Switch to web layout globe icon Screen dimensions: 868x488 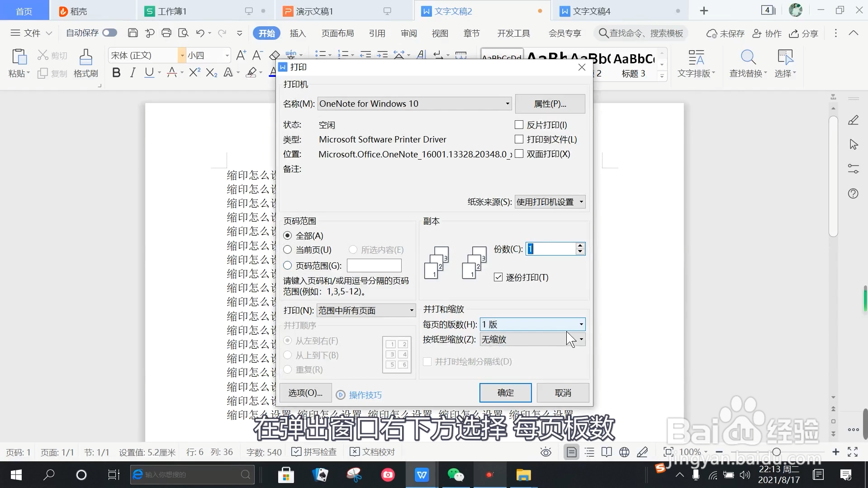(x=624, y=452)
